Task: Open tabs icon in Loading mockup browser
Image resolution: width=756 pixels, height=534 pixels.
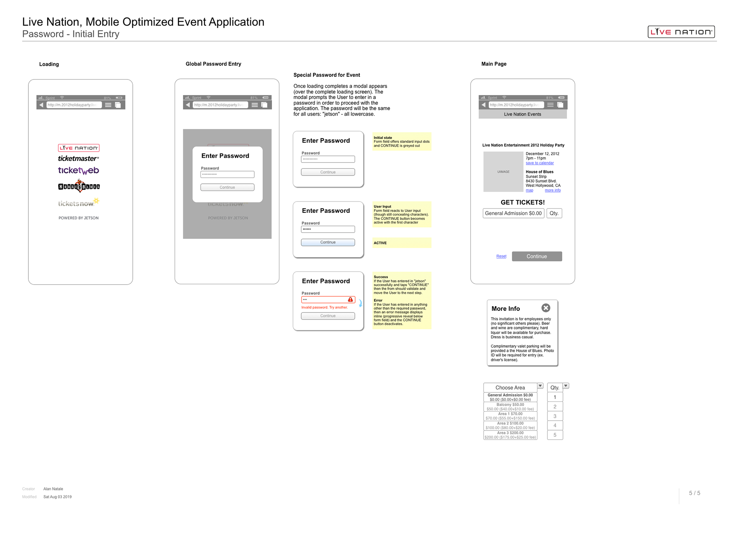Action: [118, 105]
